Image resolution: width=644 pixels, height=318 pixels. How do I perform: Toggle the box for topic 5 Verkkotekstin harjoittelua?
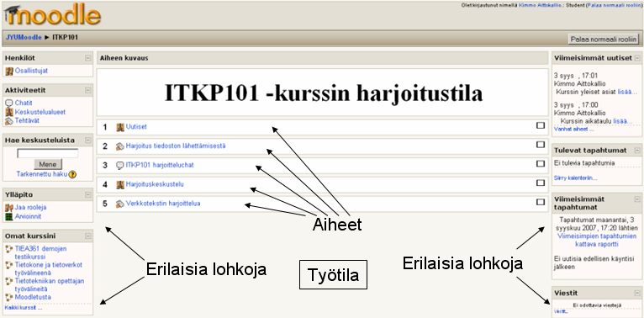point(541,202)
